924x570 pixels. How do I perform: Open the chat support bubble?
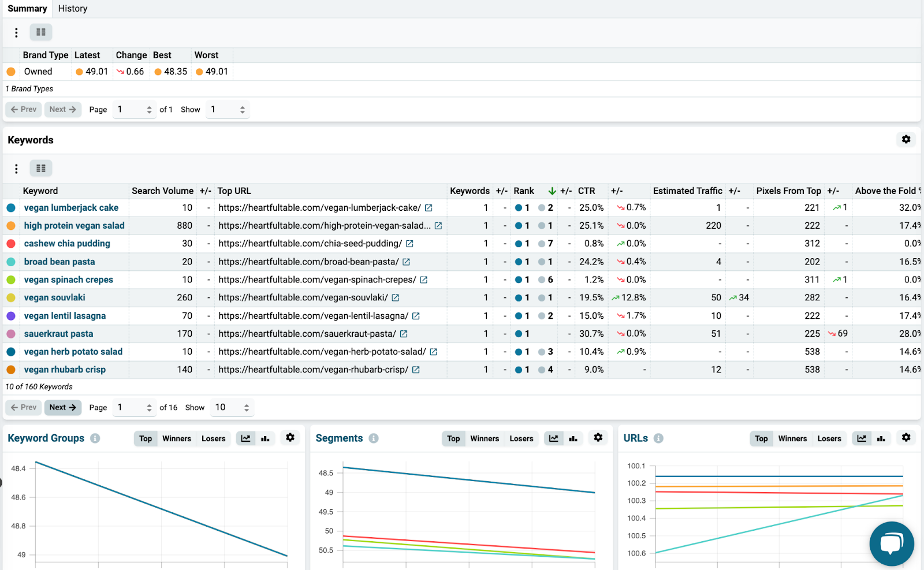pyautogui.click(x=892, y=543)
